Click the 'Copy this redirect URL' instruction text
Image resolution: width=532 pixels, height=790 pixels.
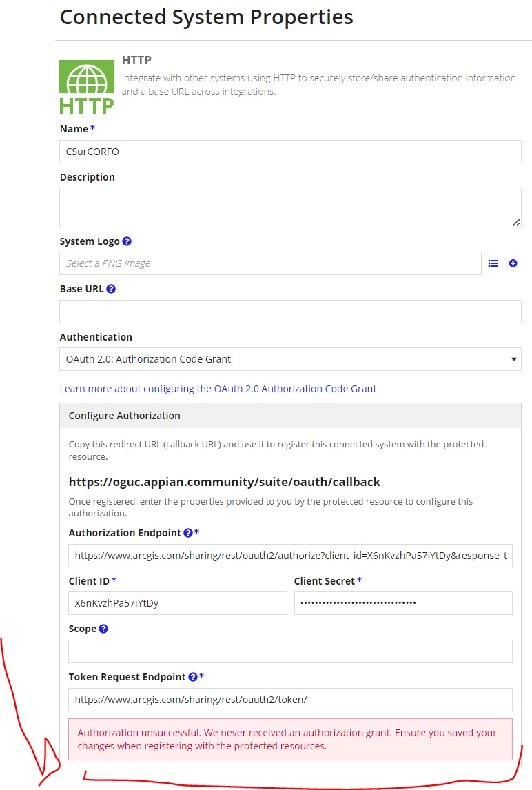276,450
